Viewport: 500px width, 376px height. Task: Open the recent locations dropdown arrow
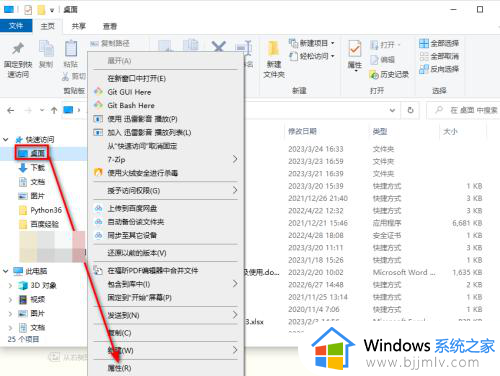(x=42, y=110)
